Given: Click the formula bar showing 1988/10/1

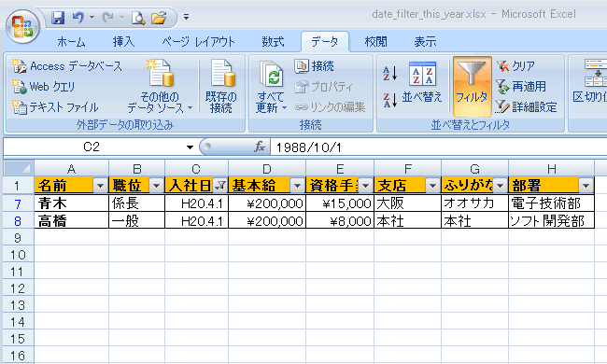Looking at the screenshot, I should 438,147.
